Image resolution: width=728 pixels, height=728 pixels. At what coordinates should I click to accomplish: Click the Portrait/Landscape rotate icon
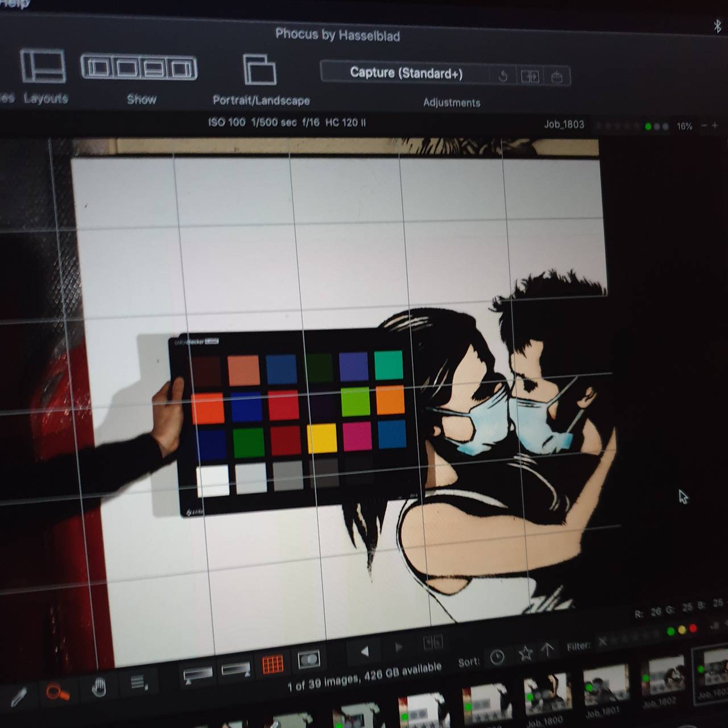point(259,69)
